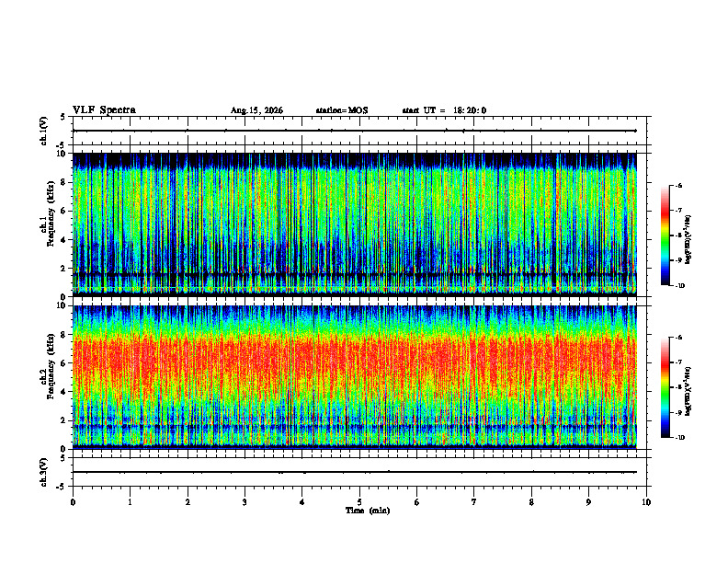Click the "-6" tick on ch.2 color bar
The width and height of the screenshot is (728, 563).
tap(678, 338)
